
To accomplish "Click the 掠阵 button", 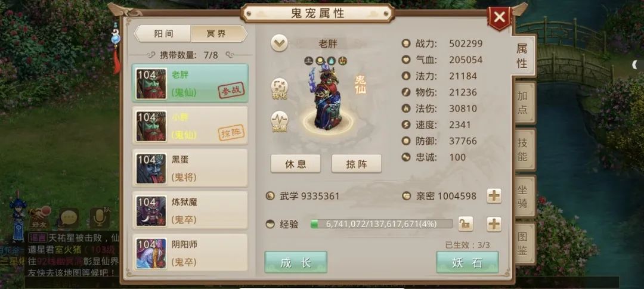I will pos(357,164).
